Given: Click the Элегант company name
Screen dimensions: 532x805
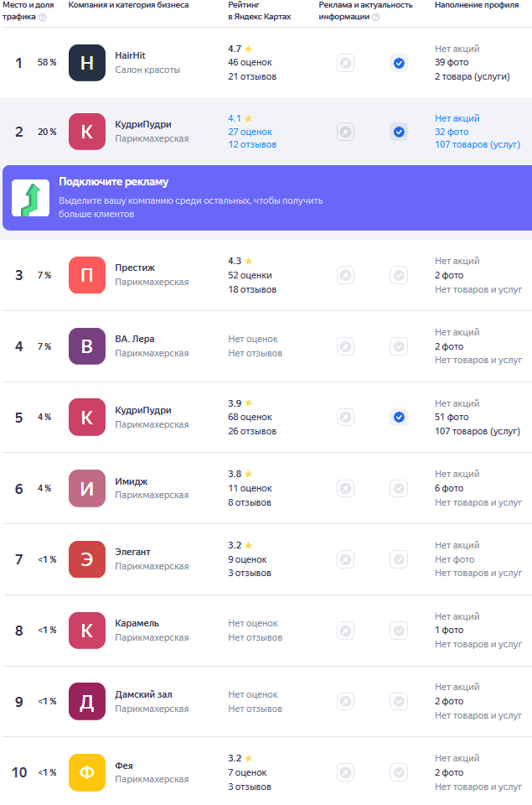Looking at the screenshot, I should (x=132, y=552).
